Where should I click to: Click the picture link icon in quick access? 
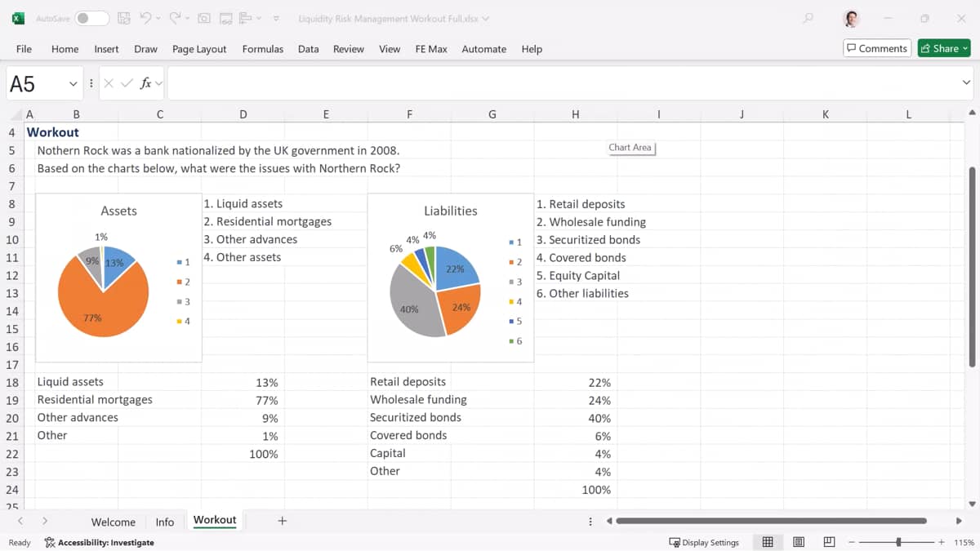[x=225, y=18]
